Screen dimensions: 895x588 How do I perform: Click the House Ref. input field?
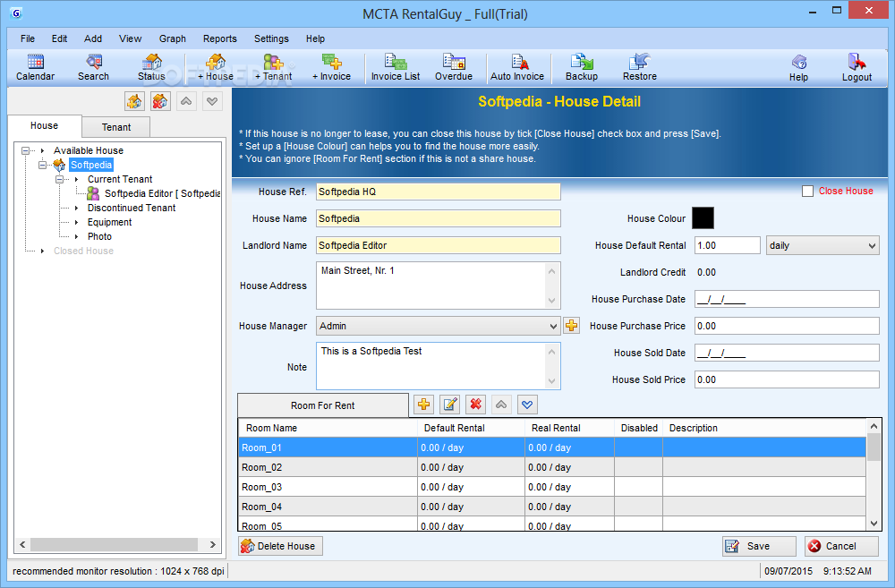(439, 192)
